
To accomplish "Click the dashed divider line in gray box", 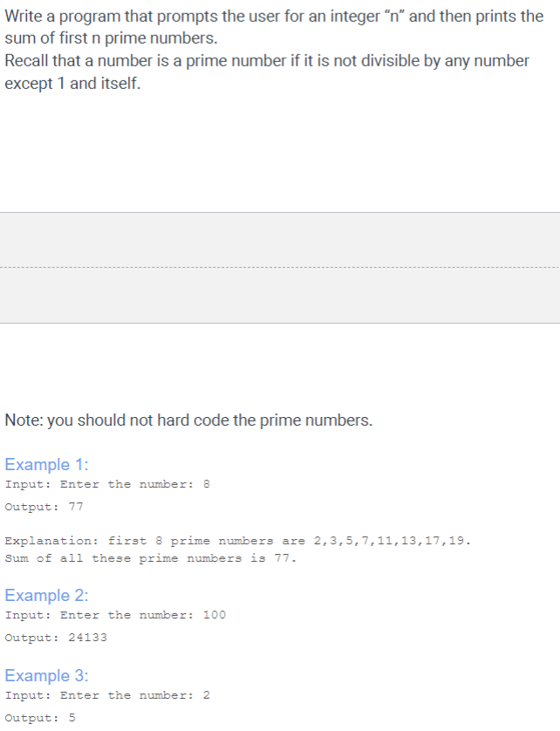I will point(280,268).
